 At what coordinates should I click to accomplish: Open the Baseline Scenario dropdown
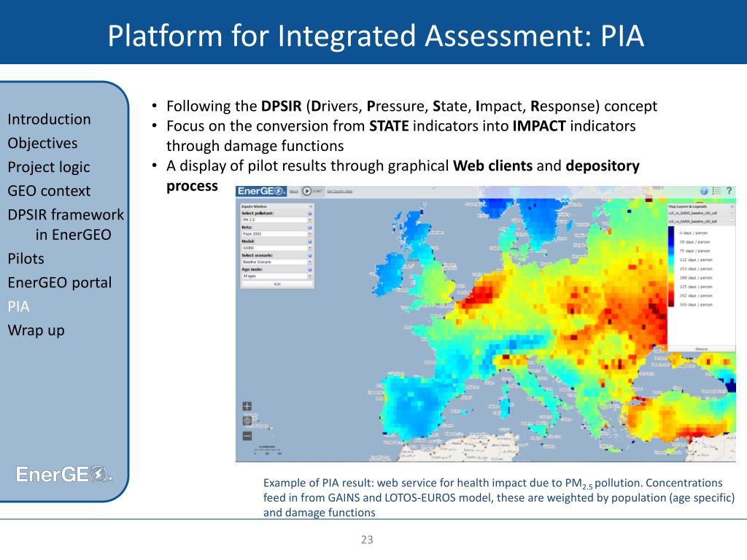click(x=276, y=262)
